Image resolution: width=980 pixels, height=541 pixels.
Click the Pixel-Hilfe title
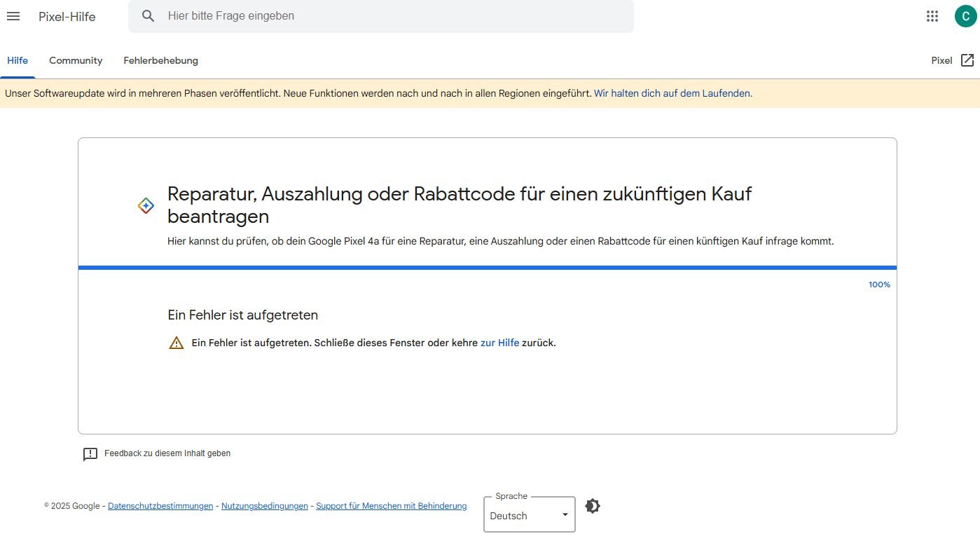(x=67, y=16)
